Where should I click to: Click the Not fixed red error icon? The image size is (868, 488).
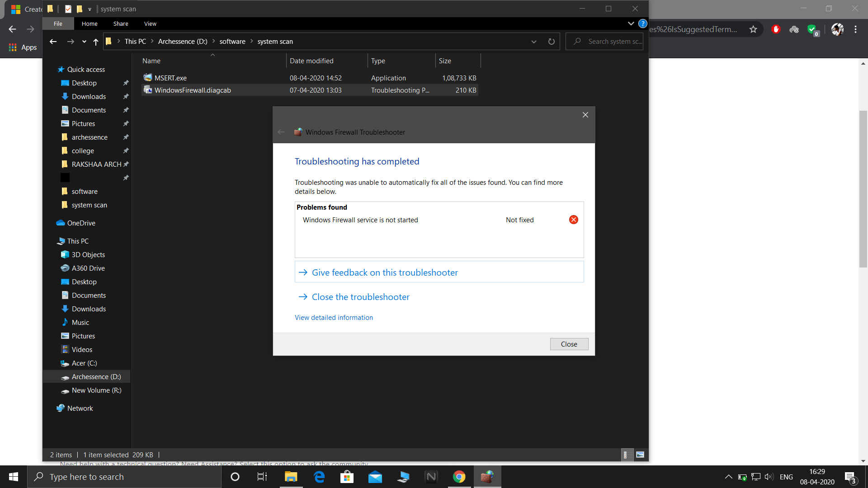click(x=573, y=220)
